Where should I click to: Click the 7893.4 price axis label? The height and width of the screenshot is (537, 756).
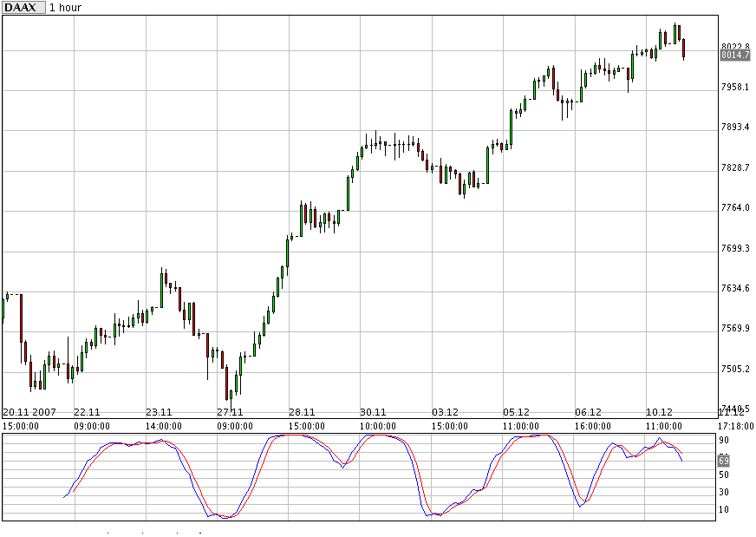tap(735, 127)
